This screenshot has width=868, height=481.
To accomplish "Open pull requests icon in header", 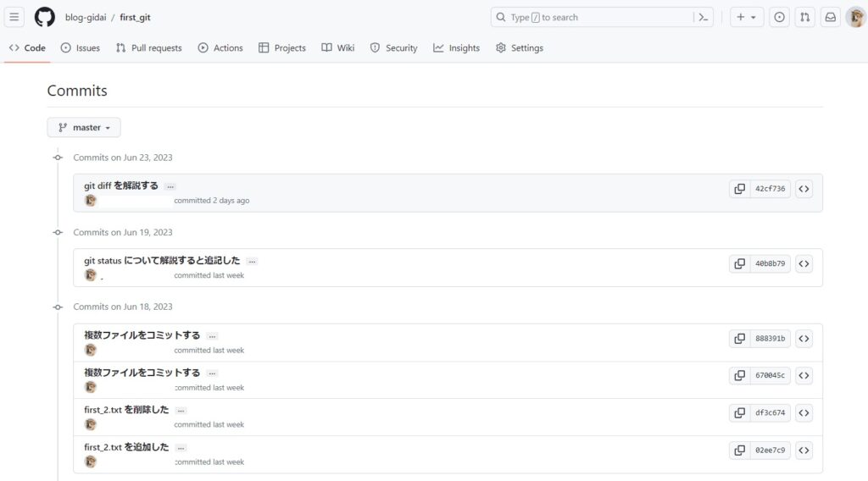I will (x=805, y=17).
